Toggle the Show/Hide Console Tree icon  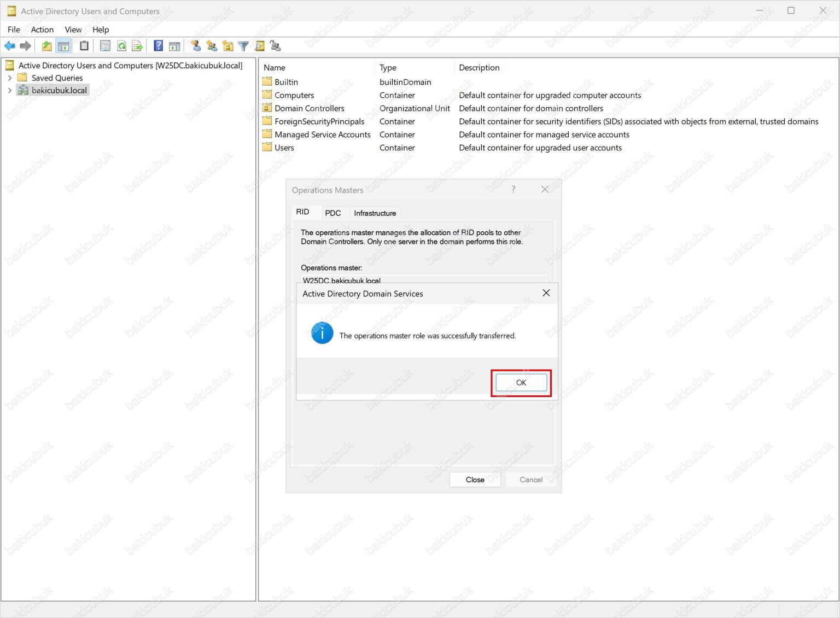tap(63, 46)
